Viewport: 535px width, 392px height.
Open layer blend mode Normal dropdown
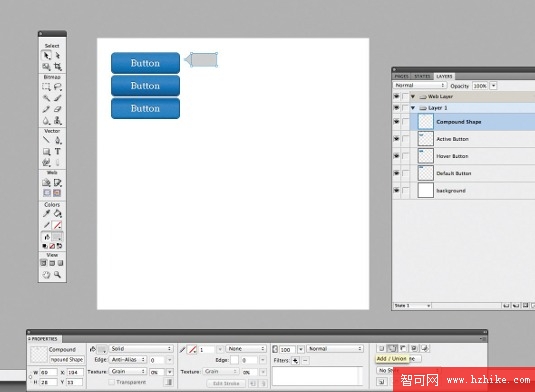420,85
